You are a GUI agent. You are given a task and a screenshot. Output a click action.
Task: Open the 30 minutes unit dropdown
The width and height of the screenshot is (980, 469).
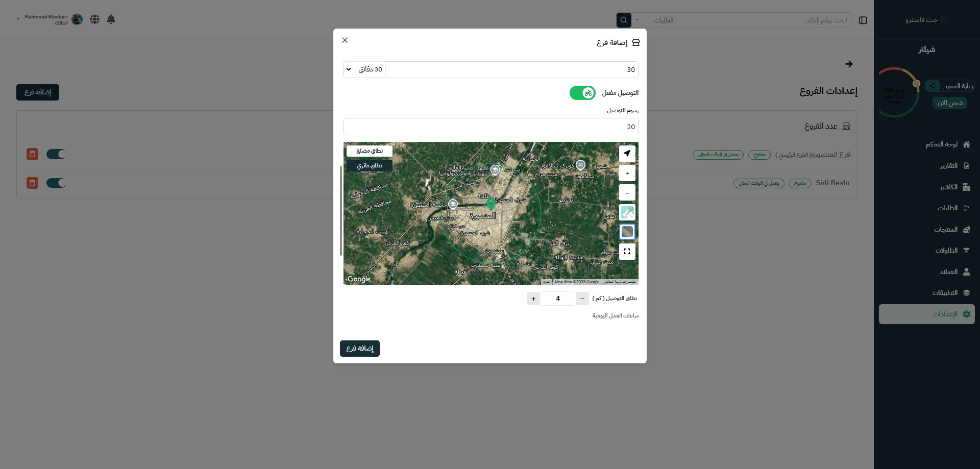pos(364,69)
